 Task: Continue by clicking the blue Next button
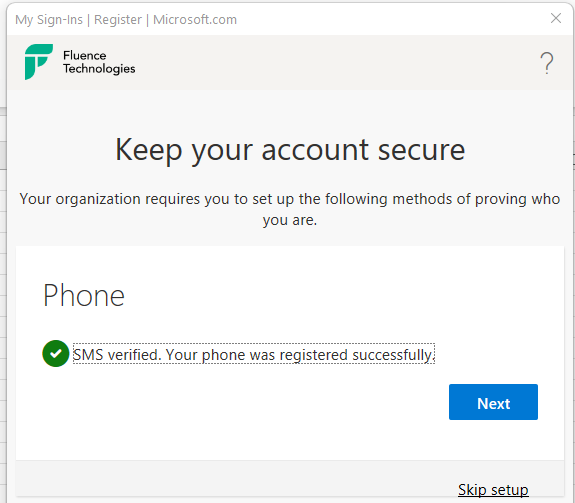(x=493, y=402)
